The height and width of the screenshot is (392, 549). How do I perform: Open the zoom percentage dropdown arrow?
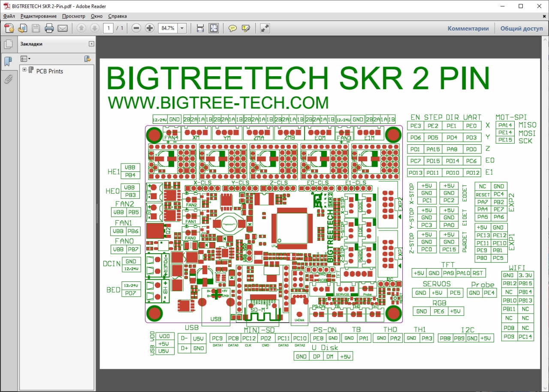[x=182, y=28]
